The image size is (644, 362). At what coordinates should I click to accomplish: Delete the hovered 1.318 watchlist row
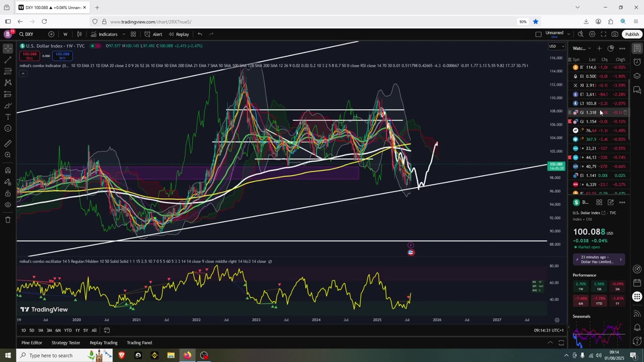point(625,113)
